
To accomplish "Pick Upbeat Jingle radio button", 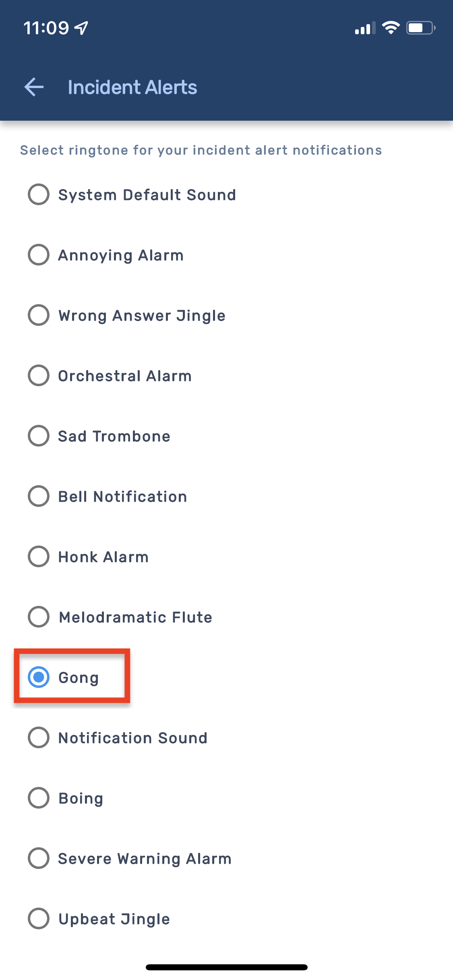I will tap(39, 919).
